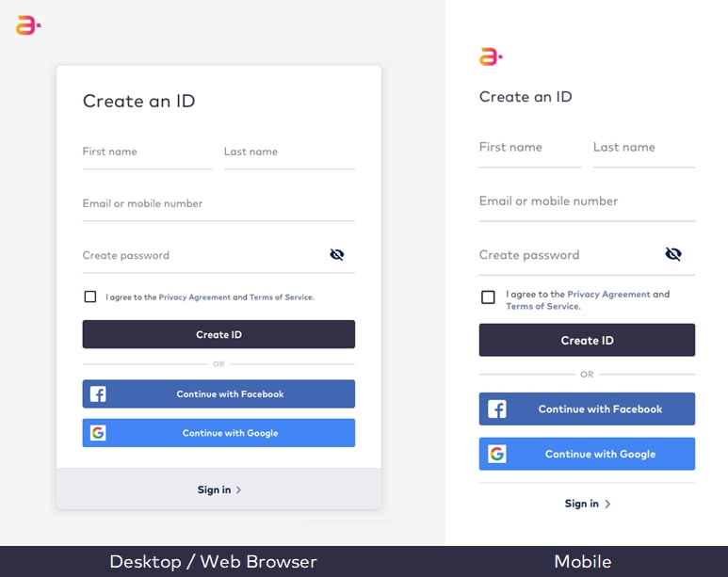This screenshot has height=577, width=728.
Task: Open Privacy Agreement link in Mobile form
Action: point(608,295)
